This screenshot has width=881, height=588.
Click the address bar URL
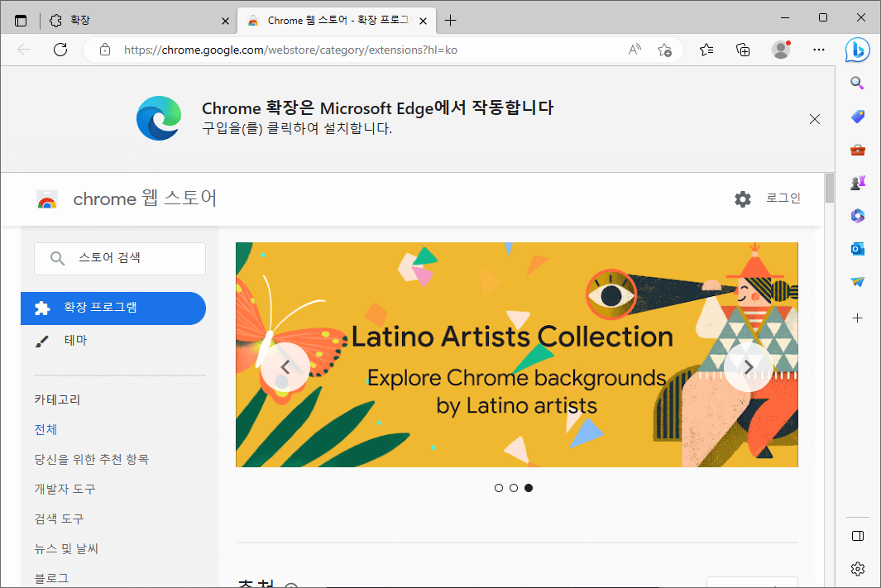pyautogui.click(x=290, y=50)
